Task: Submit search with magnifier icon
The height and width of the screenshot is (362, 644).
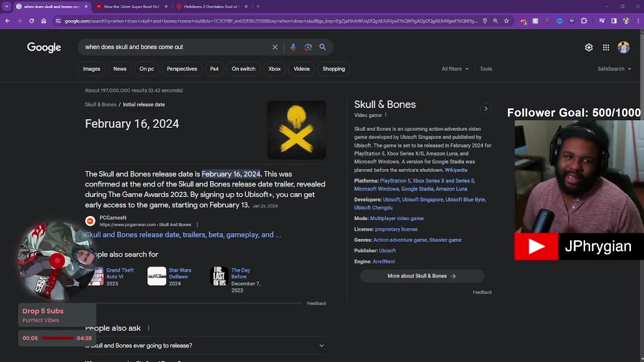Action: (x=323, y=47)
